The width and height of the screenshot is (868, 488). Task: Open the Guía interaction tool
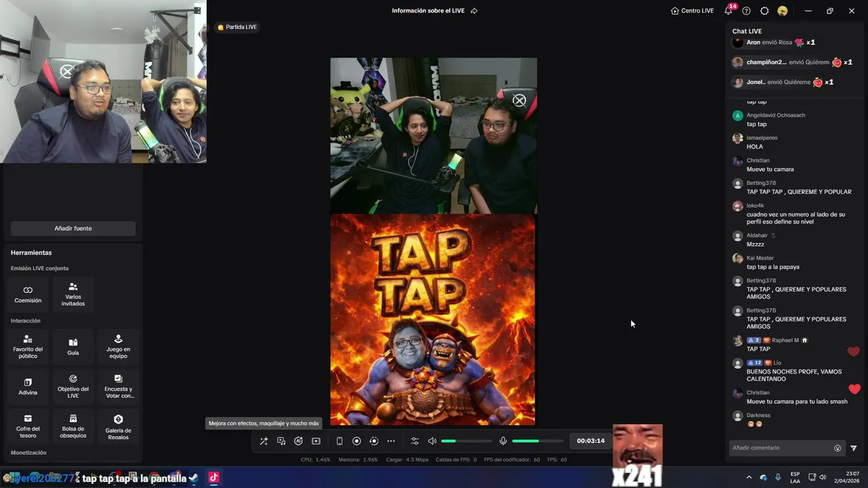click(x=73, y=346)
